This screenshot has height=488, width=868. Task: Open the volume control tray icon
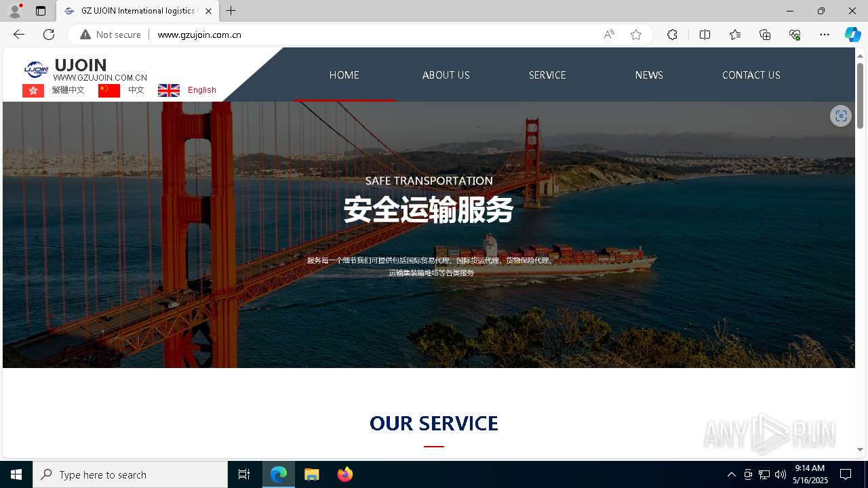781,474
